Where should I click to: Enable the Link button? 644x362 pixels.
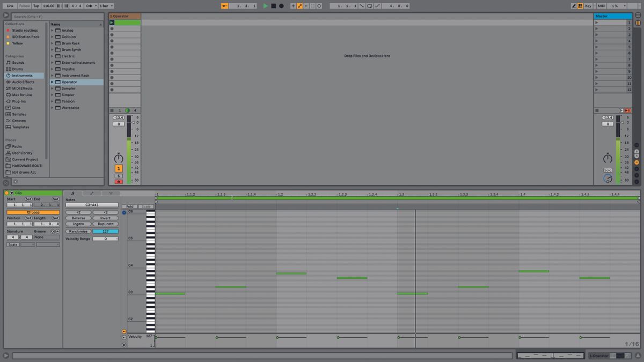[10, 6]
